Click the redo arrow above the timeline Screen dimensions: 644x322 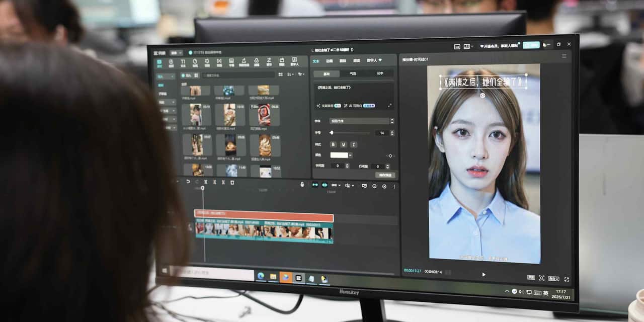click(197, 182)
